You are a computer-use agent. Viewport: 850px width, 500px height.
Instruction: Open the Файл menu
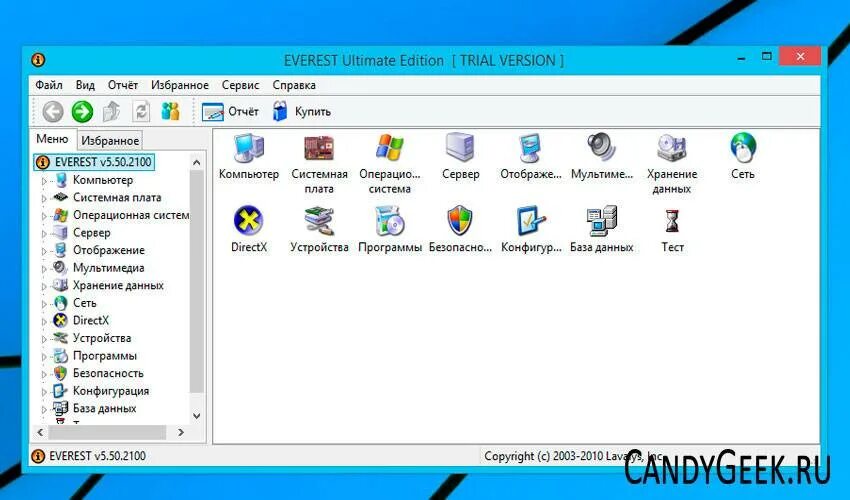point(49,85)
